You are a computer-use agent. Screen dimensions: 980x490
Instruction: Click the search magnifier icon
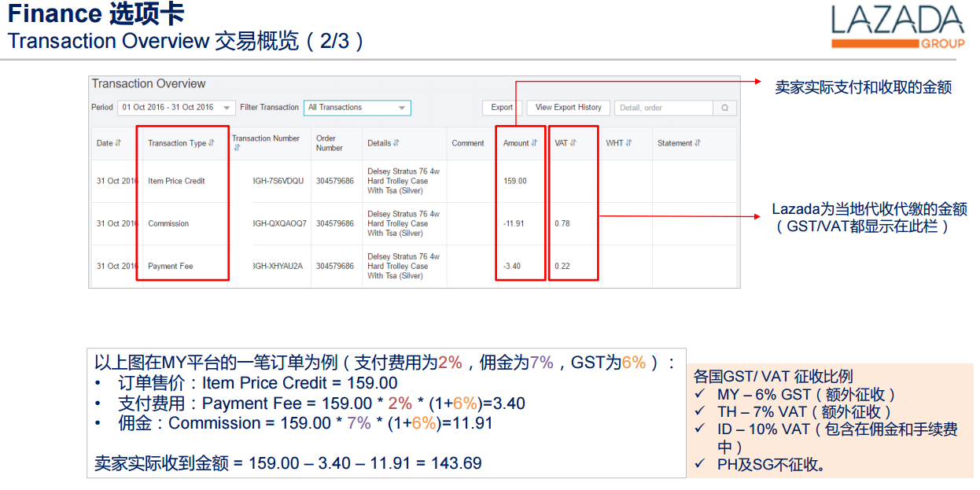pyautogui.click(x=724, y=108)
